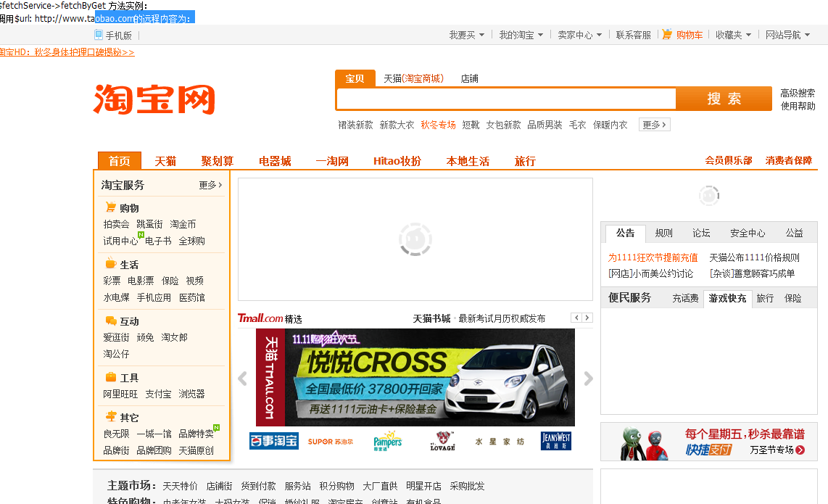Open the 淘宝HD 秋冬身体护理口碑揭秘 link
The image size is (828, 504).
[67, 52]
